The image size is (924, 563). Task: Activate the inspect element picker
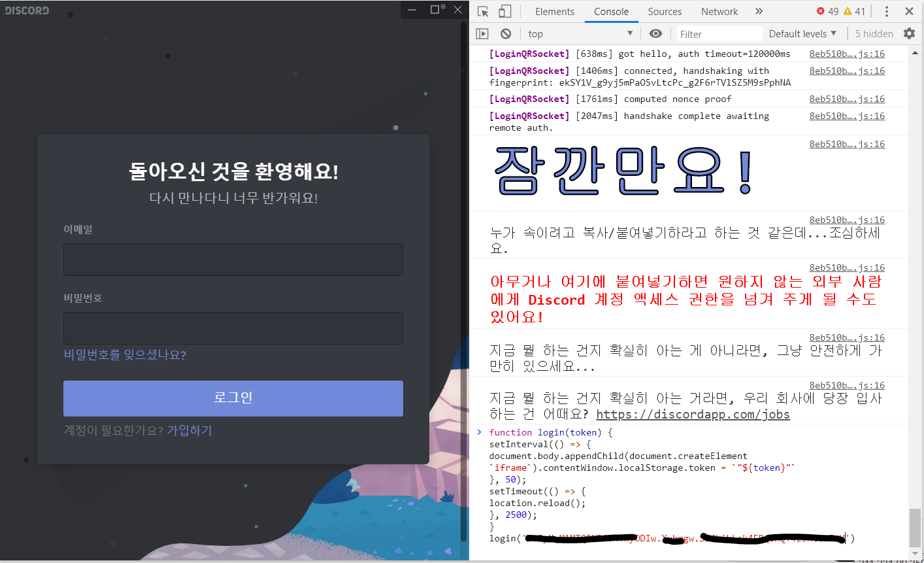483,11
